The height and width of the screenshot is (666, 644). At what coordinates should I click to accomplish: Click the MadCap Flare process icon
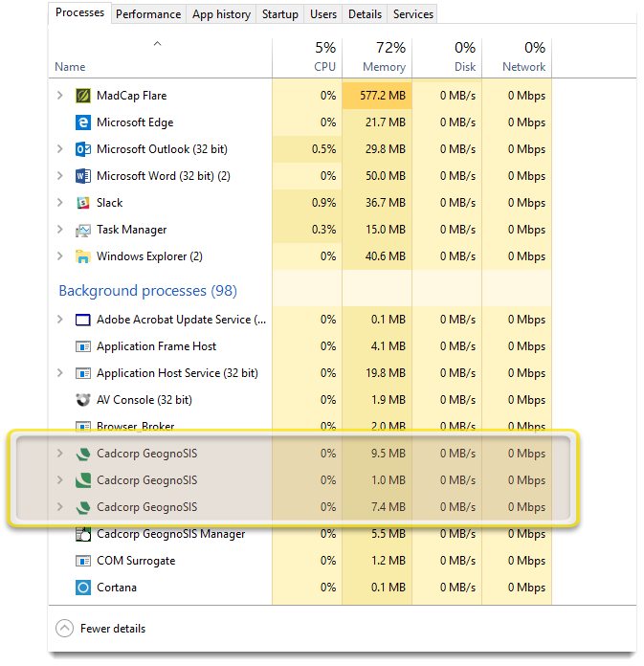tap(82, 96)
